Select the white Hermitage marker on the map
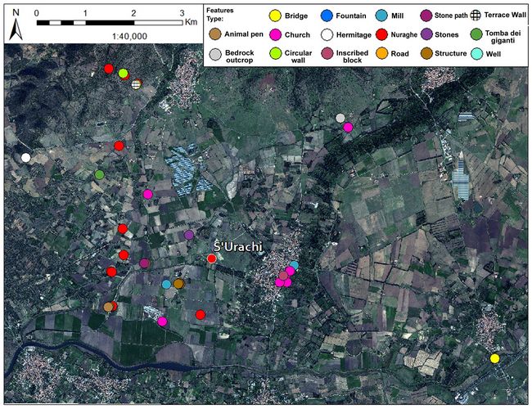 point(26,158)
